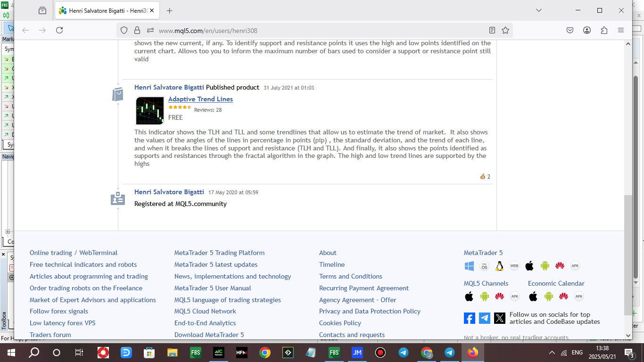The width and height of the screenshot is (644, 362).
Task: Open File Explorer from the taskbar
Action: (172, 353)
